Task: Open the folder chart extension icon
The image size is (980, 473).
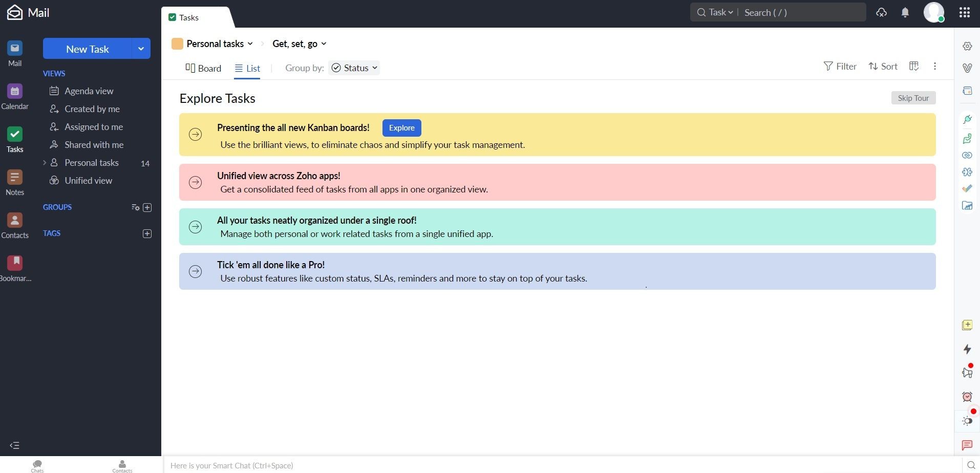Action: [967, 206]
